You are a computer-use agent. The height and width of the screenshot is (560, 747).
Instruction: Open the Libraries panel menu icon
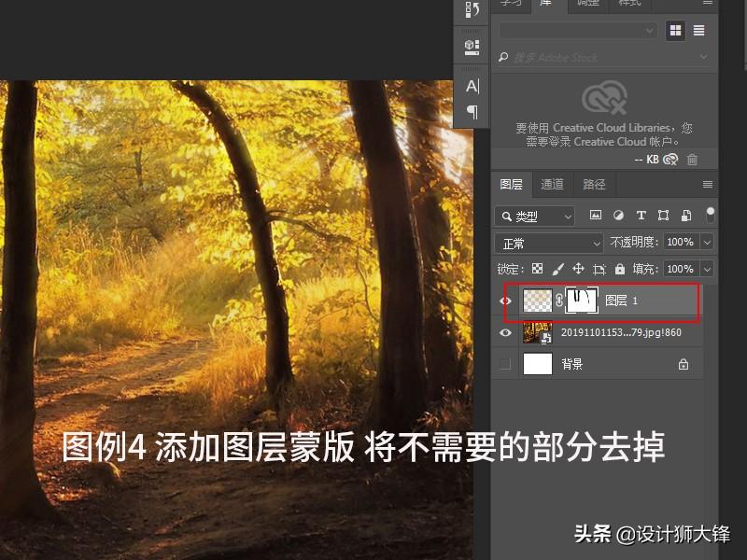pos(708,3)
